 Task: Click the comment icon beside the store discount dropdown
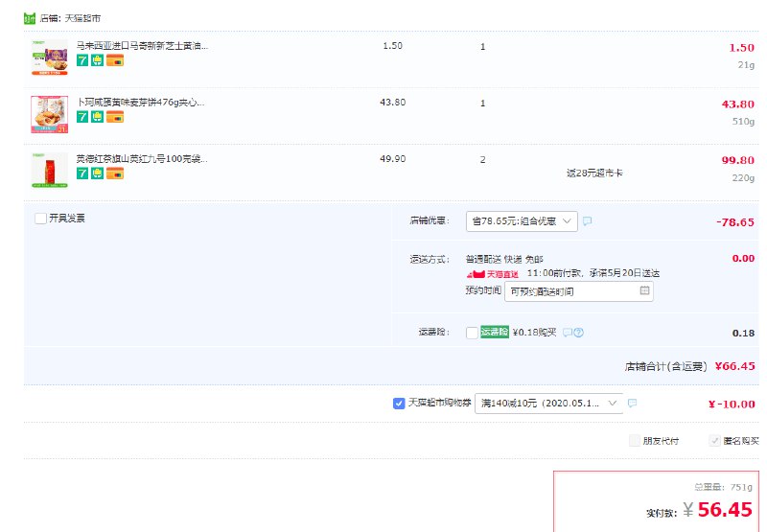tap(588, 221)
